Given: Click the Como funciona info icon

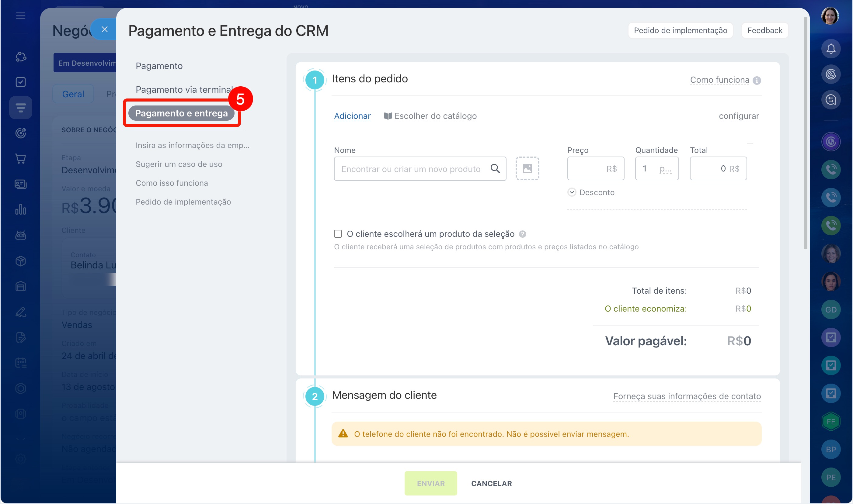Looking at the screenshot, I should coord(757,81).
